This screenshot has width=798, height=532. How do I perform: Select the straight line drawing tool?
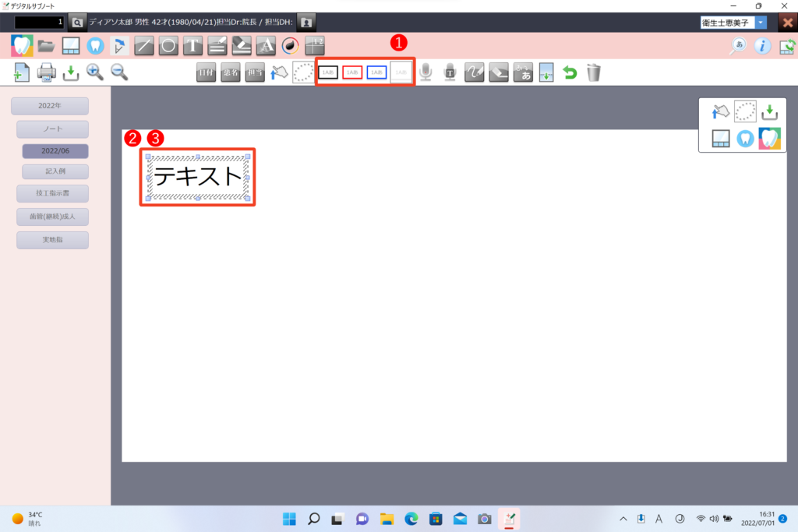(143, 45)
